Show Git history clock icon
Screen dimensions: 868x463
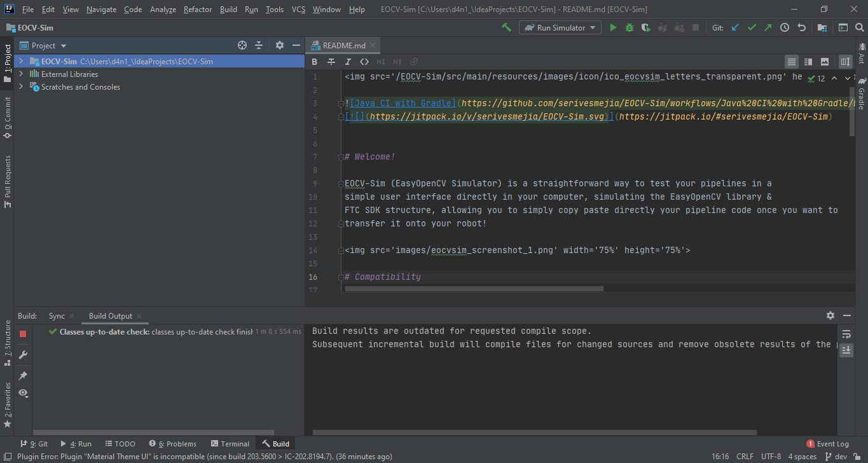[x=785, y=27]
